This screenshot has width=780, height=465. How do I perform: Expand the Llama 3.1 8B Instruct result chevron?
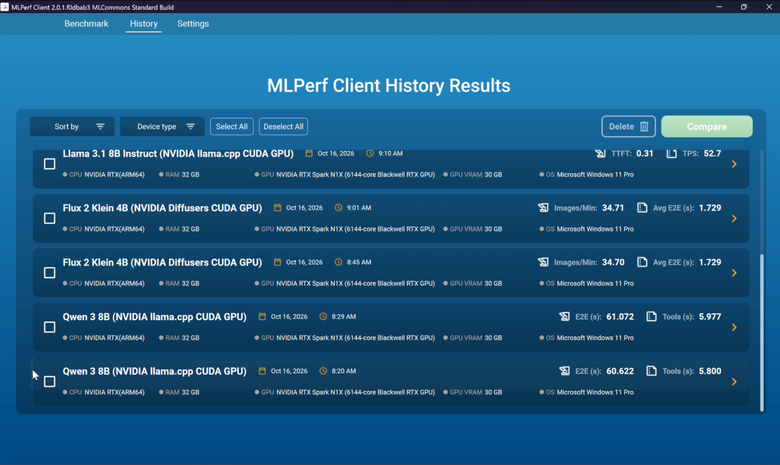(x=734, y=164)
